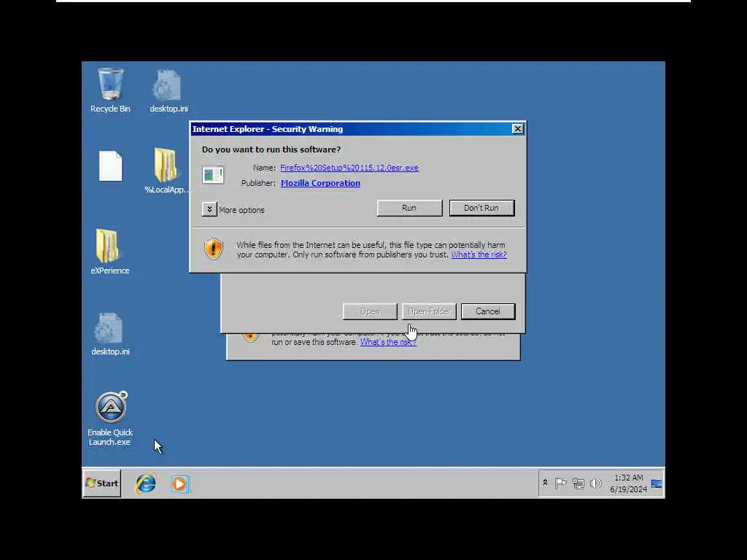Click the greyed Open button in download dialog
Image resolution: width=747 pixels, height=560 pixels.
pyautogui.click(x=370, y=311)
